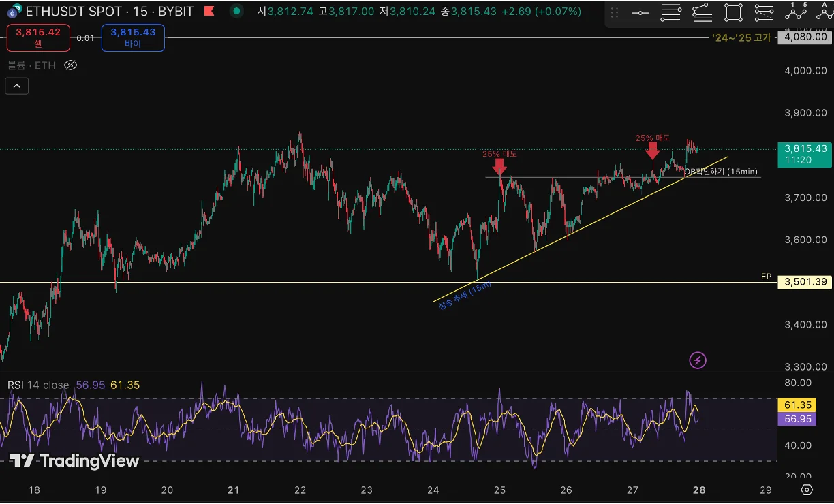Click the 3,600.00 price scale value

[x=805, y=240]
